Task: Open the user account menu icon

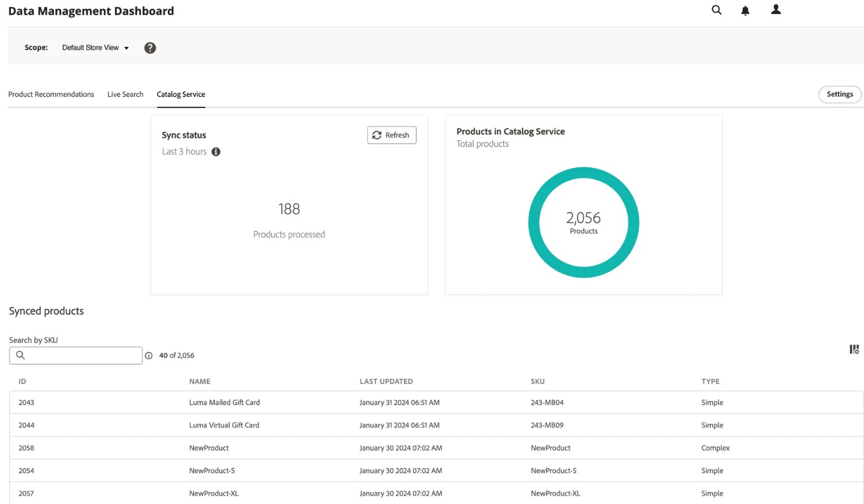Action: [776, 9]
